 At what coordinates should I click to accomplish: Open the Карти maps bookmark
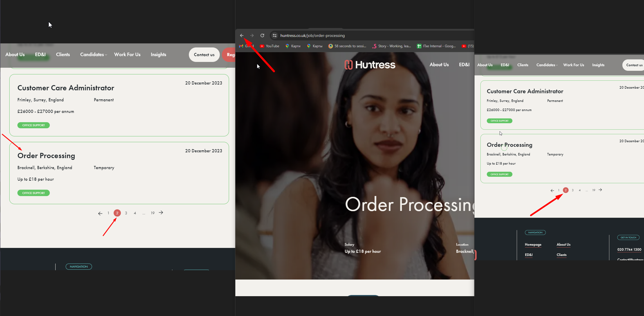tap(293, 46)
